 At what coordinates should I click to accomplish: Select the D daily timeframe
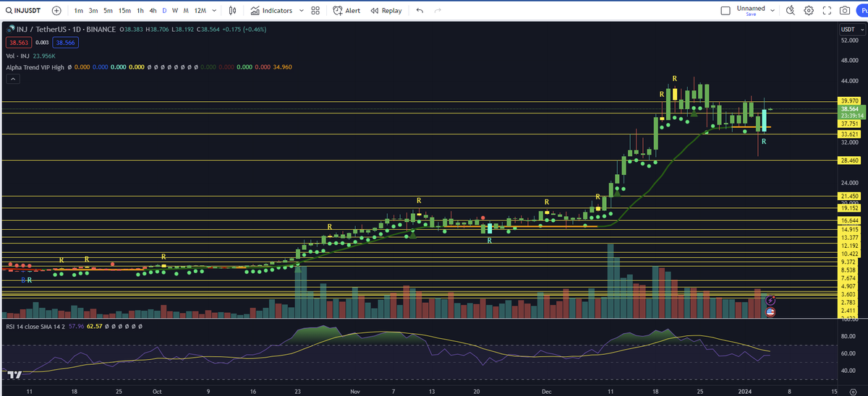tap(164, 11)
